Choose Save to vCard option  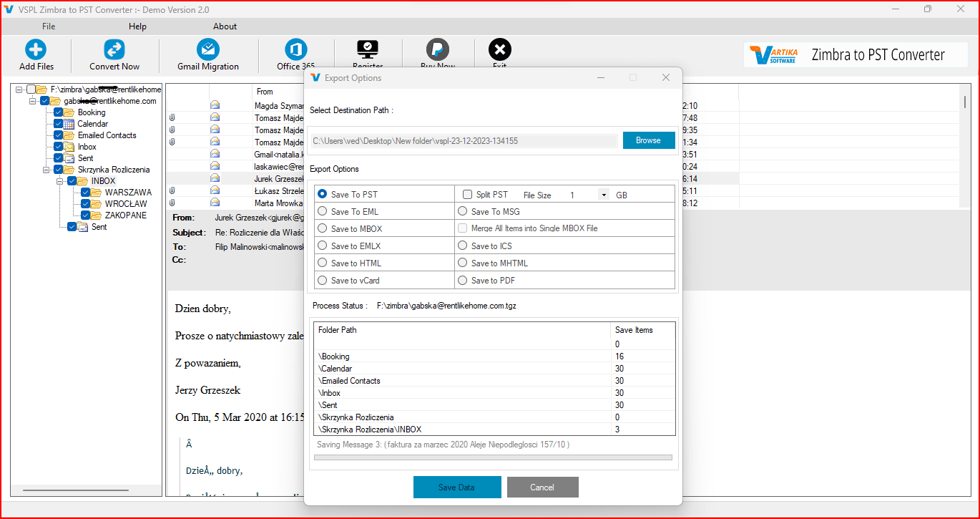(x=323, y=280)
